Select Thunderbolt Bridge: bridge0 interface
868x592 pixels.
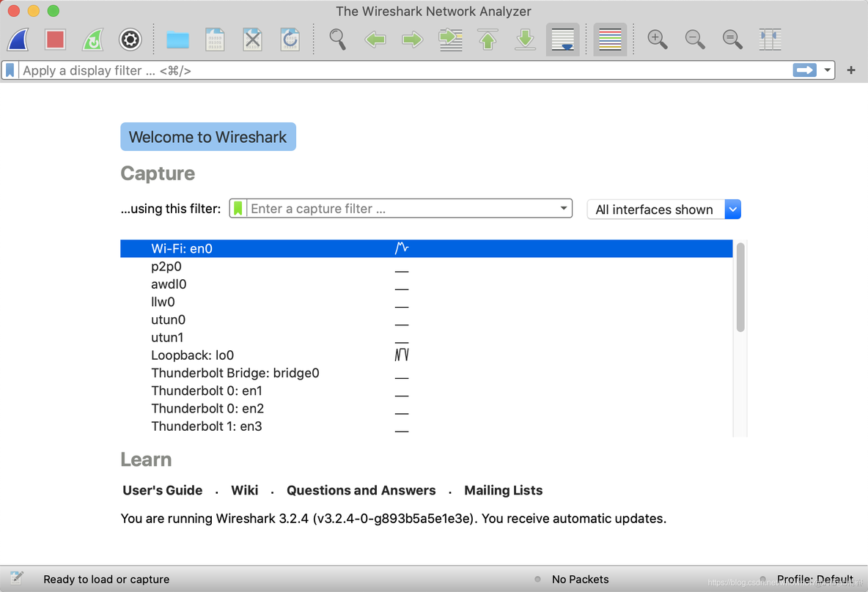point(426,373)
